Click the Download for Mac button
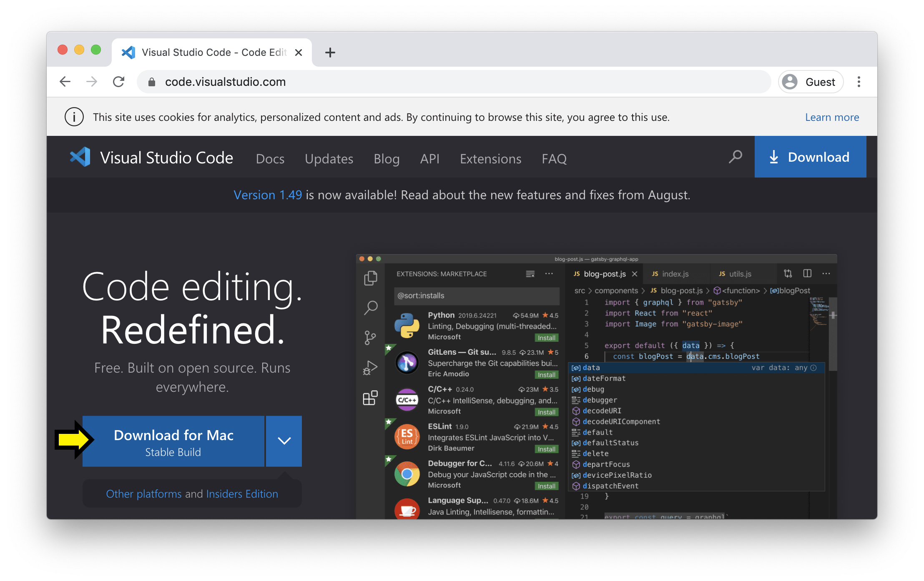The width and height of the screenshot is (924, 581). tap(173, 442)
